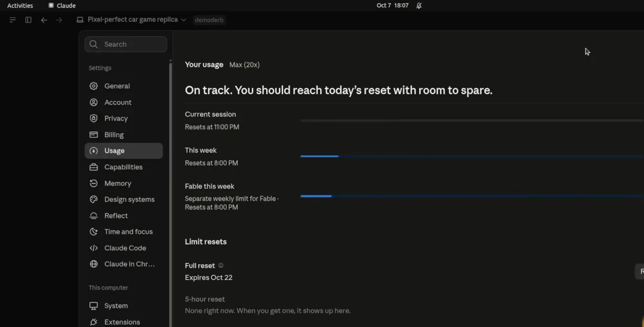Screen dimensions: 644x327
Task: Click the laptop icon beside the project title
Action: point(80,20)
